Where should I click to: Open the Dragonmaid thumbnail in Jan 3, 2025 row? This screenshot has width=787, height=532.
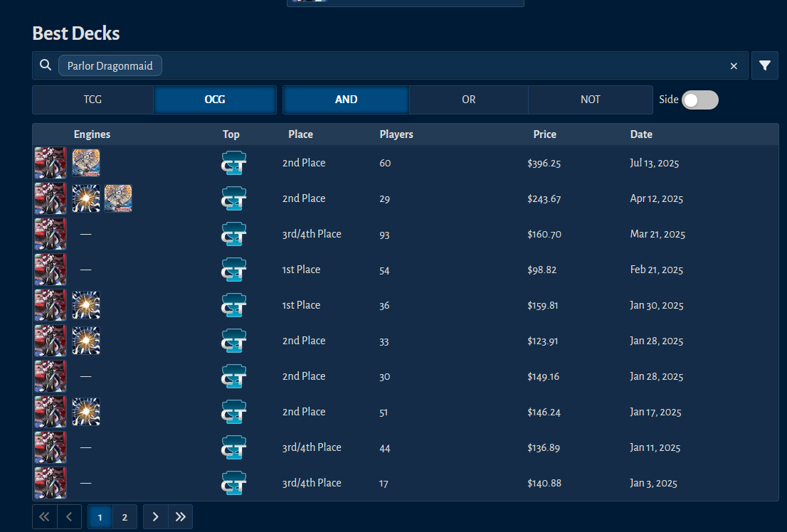coord(51,483)
